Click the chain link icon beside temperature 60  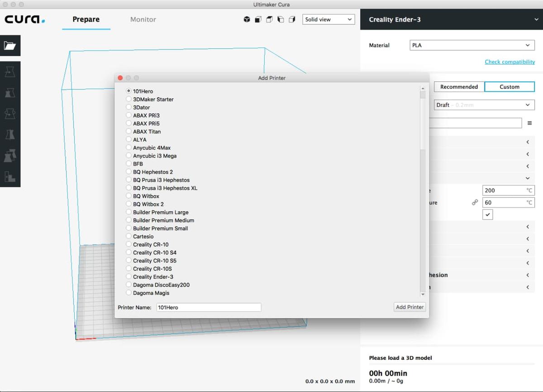(x=475, y=203)
